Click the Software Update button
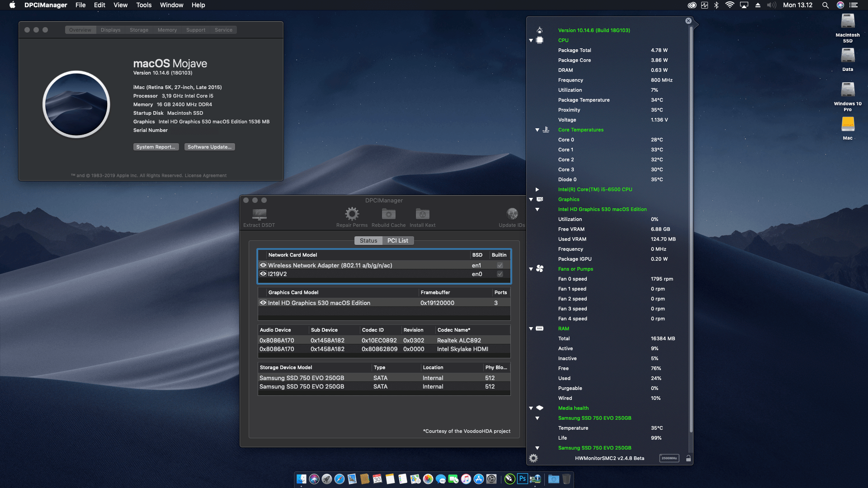868x488 pixels. pyautogui.click(x=209, y=146)
